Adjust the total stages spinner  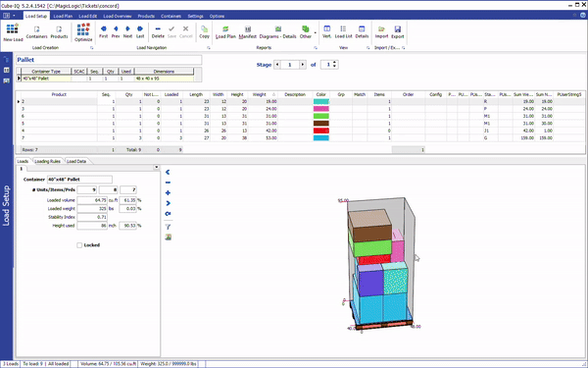click(335, 65)
